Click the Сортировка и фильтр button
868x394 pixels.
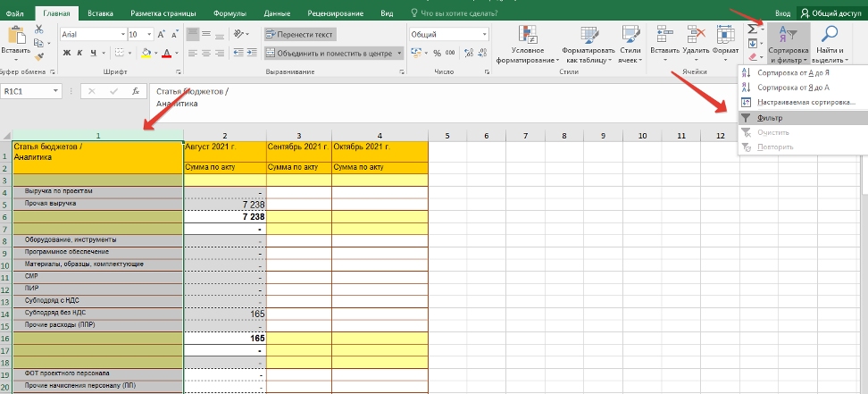[789, 45]
